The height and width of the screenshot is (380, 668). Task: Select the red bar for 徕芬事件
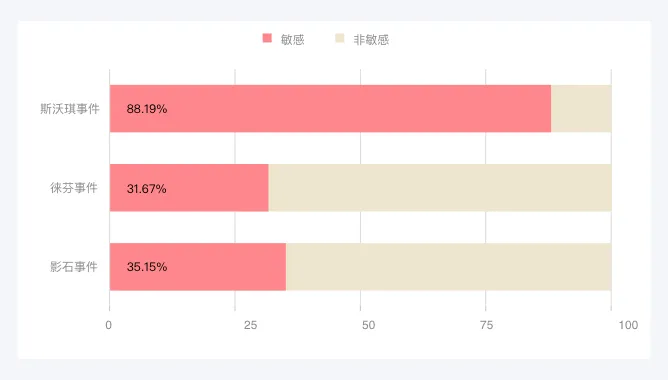click(189, 188)
